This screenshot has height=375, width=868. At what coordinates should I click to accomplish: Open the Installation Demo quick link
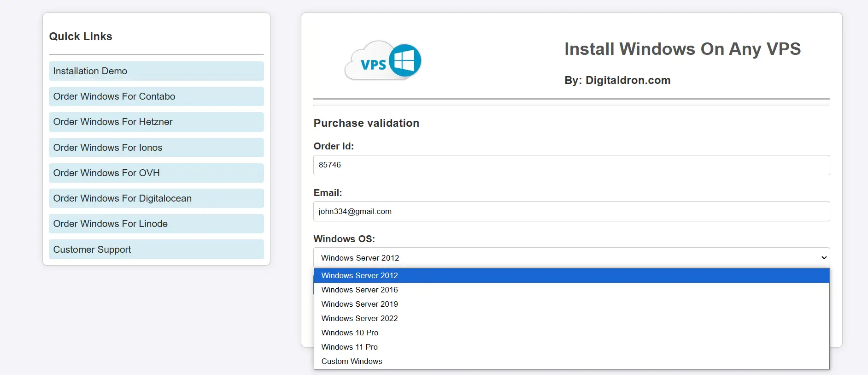[156, 71]
